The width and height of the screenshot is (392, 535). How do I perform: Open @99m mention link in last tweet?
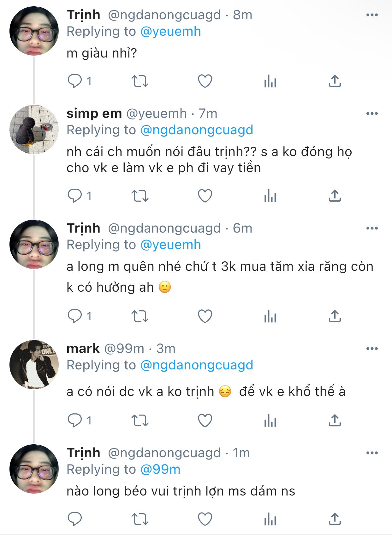pos(160,469)
